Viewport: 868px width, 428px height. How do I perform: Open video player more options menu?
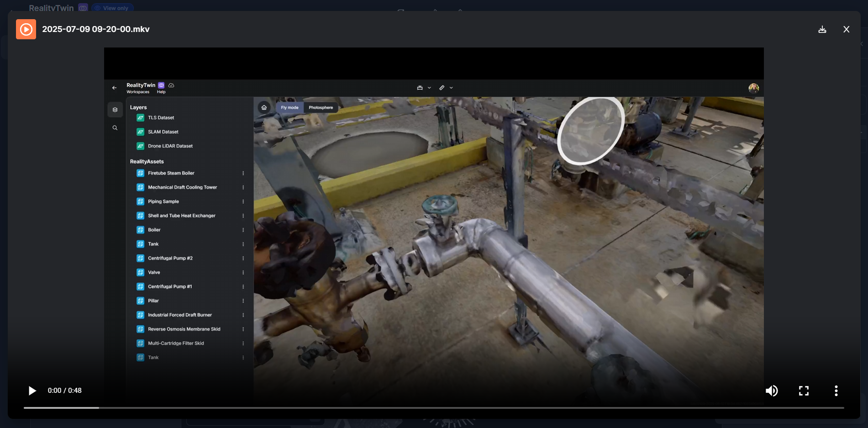(x=836, y=391)
